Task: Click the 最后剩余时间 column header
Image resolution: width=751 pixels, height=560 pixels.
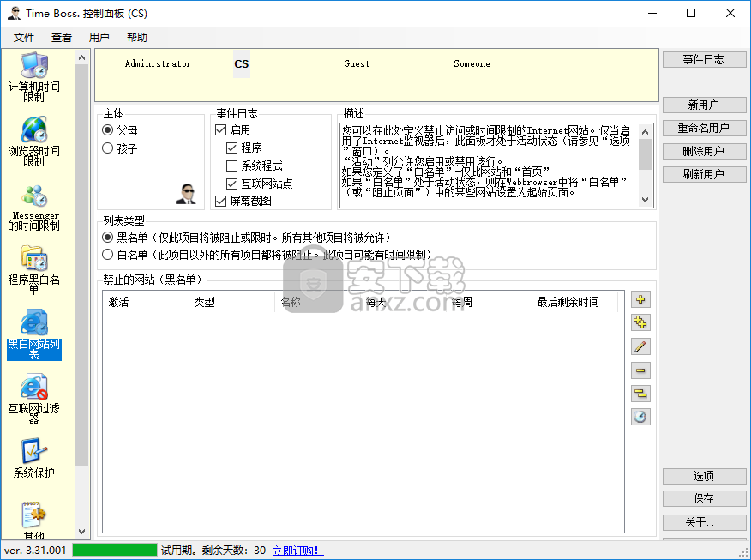Action: tap(574, 302)
